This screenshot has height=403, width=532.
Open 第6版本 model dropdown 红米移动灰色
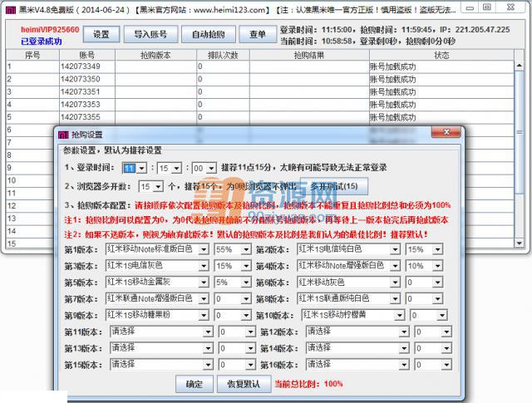348,282
